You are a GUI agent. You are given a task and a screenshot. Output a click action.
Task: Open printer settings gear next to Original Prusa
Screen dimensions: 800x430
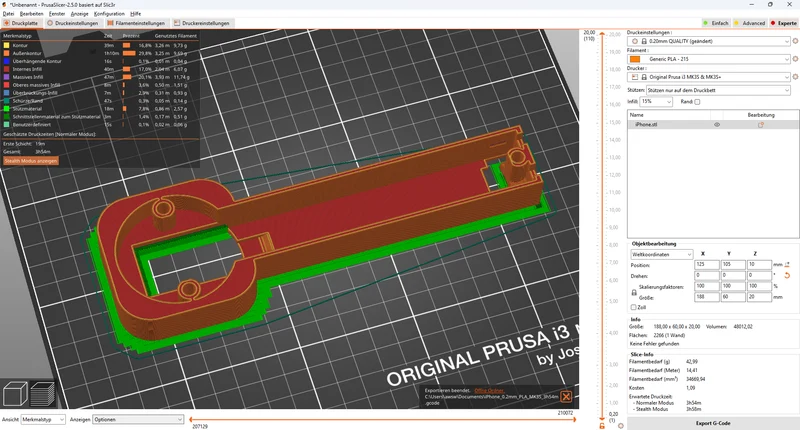[x=795, y=77]
